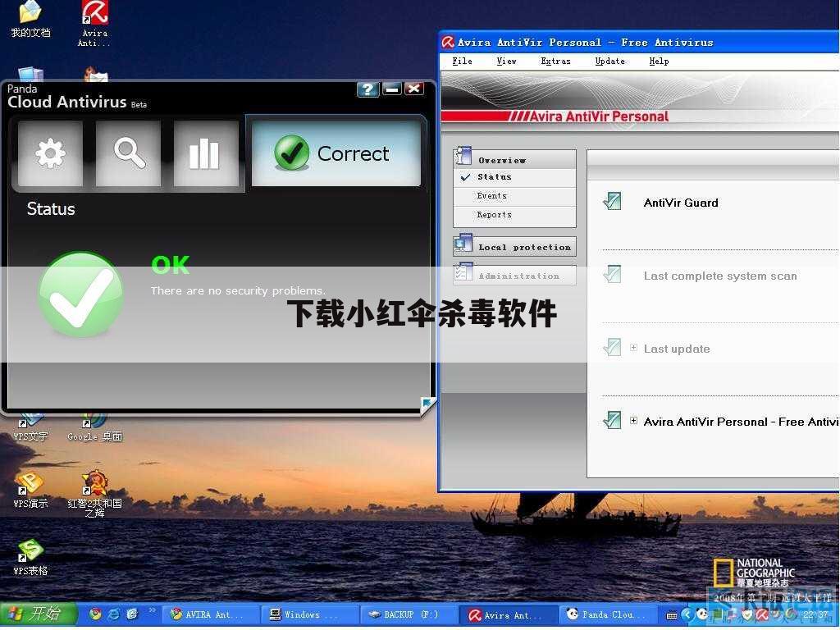Screen dimensions: 840x630
Task: Open Avira AntiVir desktop shortcut
Action: coord(94,24)
